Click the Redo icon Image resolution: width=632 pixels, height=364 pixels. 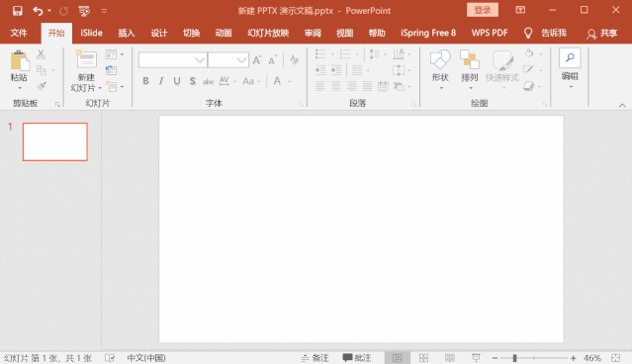[63, 11]
